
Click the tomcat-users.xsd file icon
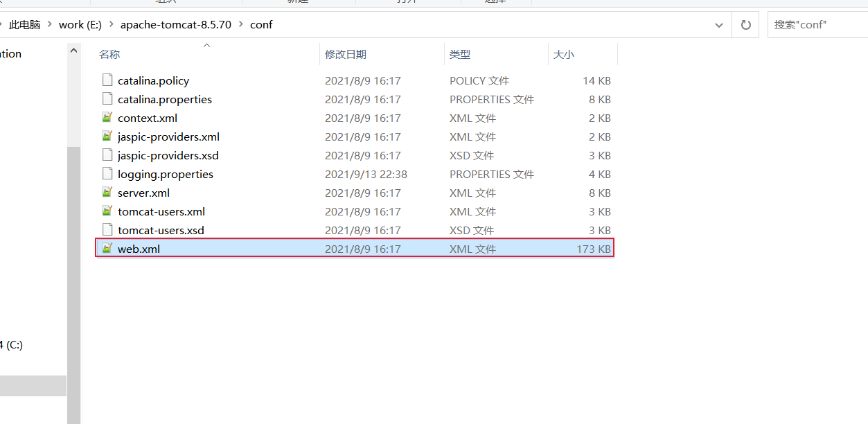(107, 230)
